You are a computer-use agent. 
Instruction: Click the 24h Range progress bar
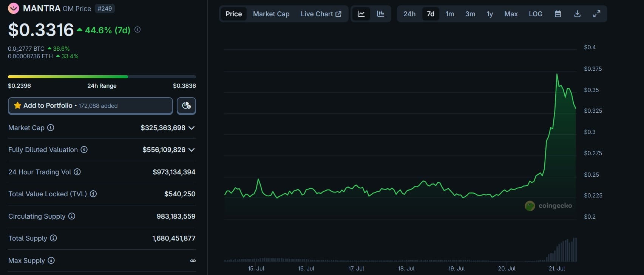click(x=102, y=77)
